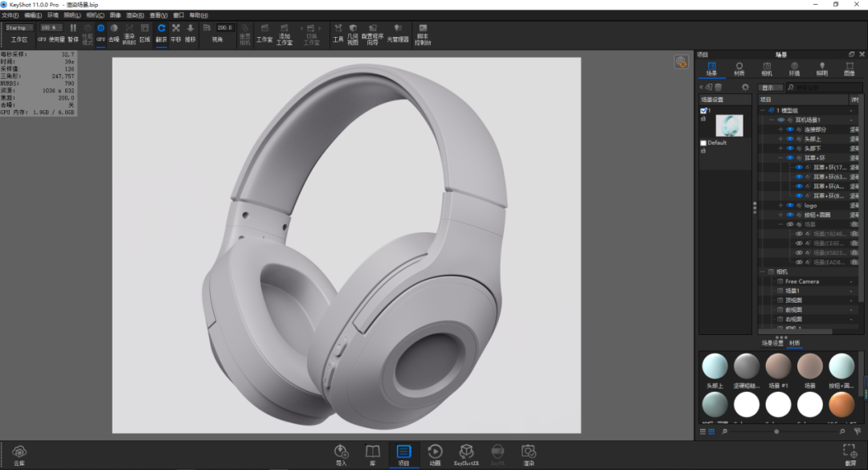
Task: Hide the 连接部分 part
Action: (790, 129)
